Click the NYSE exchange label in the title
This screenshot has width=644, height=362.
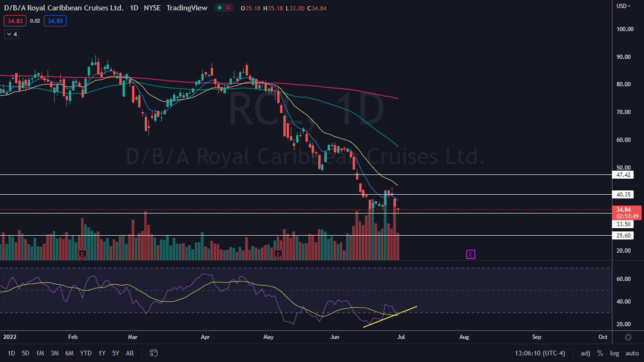click(x=153, y=8)
